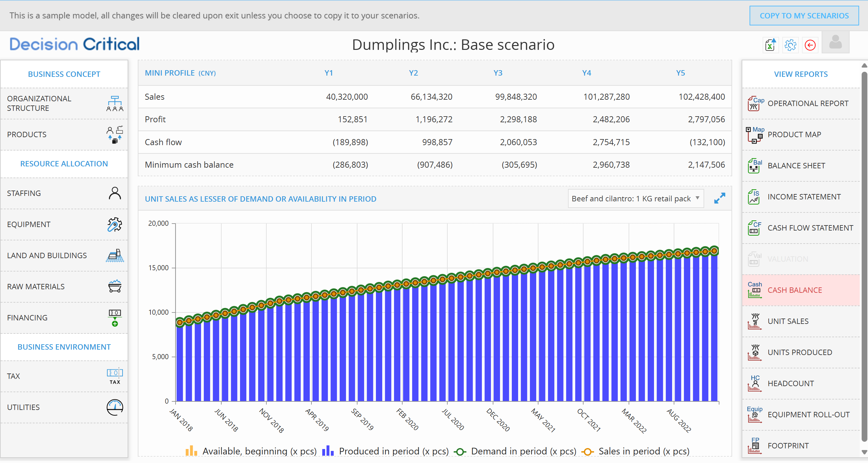Toggle Produced in period series in legend
The image size is (868, 463).
click(385, 451)
